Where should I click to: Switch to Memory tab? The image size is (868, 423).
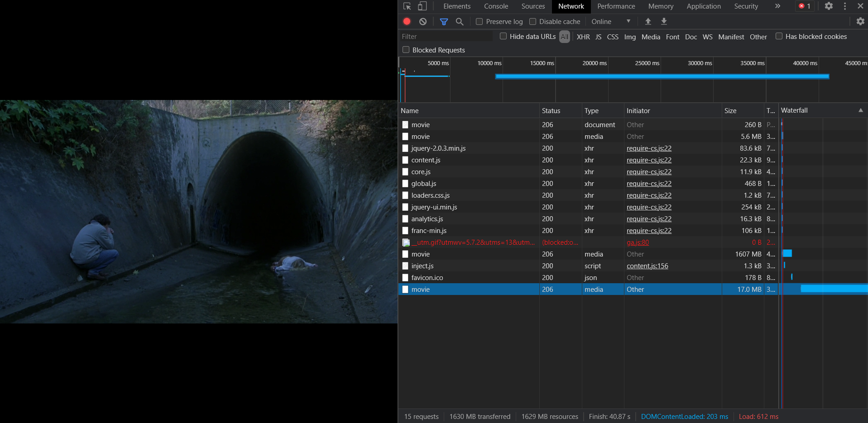[x=661, y=6]
